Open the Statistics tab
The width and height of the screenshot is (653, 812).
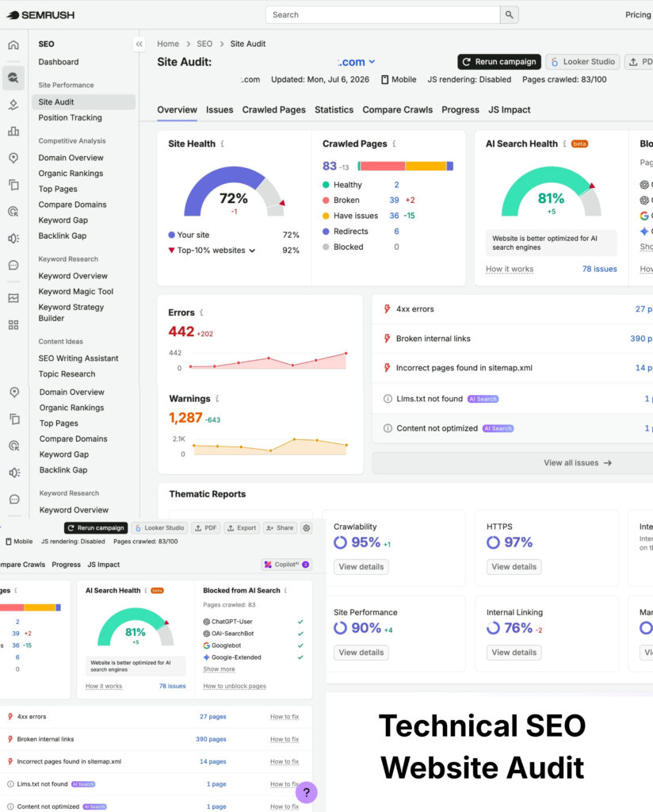334,109
